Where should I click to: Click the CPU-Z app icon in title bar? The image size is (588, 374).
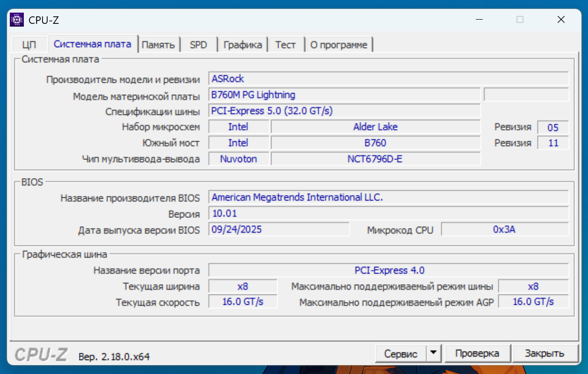[17, 20]
